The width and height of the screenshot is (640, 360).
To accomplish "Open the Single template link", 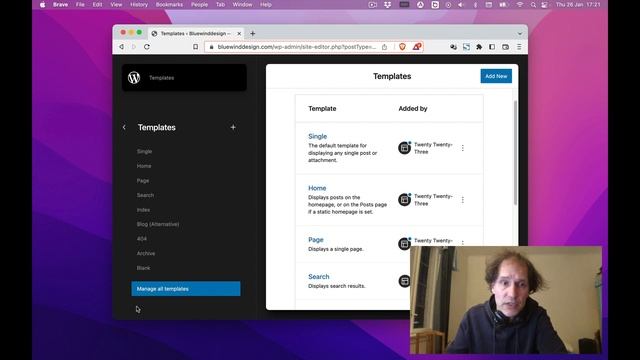I will (x=318, y=136).
